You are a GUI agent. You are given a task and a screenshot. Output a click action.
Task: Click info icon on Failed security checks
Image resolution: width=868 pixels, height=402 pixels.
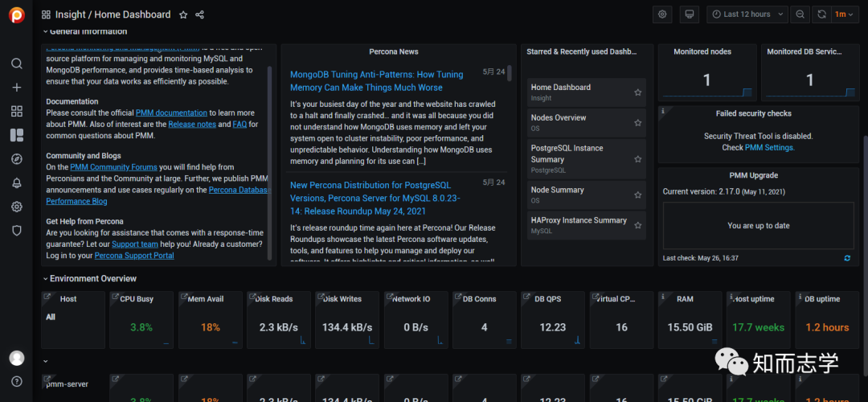(662, 111)
